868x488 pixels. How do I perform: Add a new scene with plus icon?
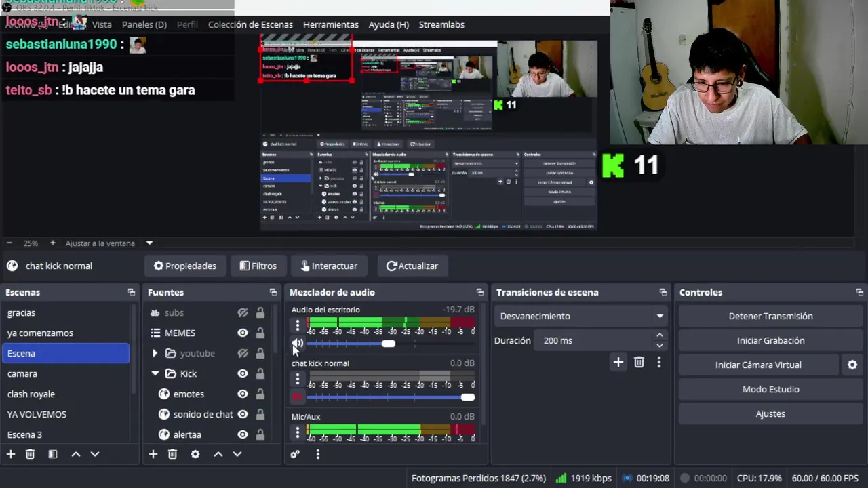11,454
